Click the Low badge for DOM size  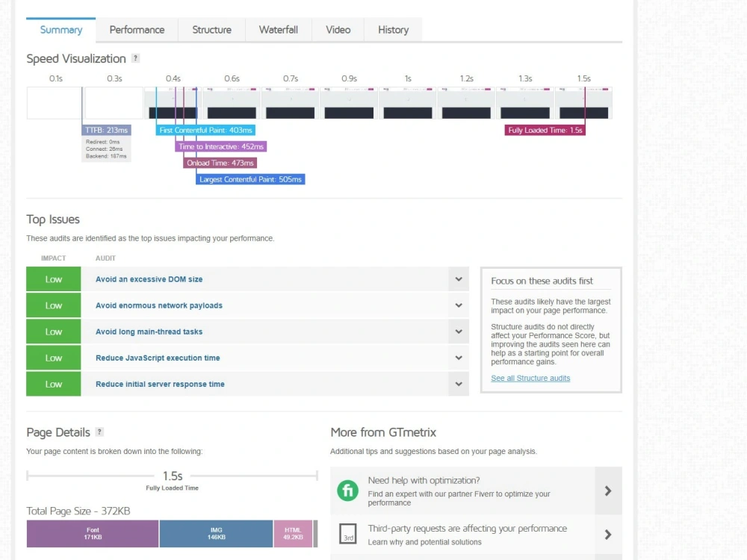pyautogui.click(x=53, y=279)
